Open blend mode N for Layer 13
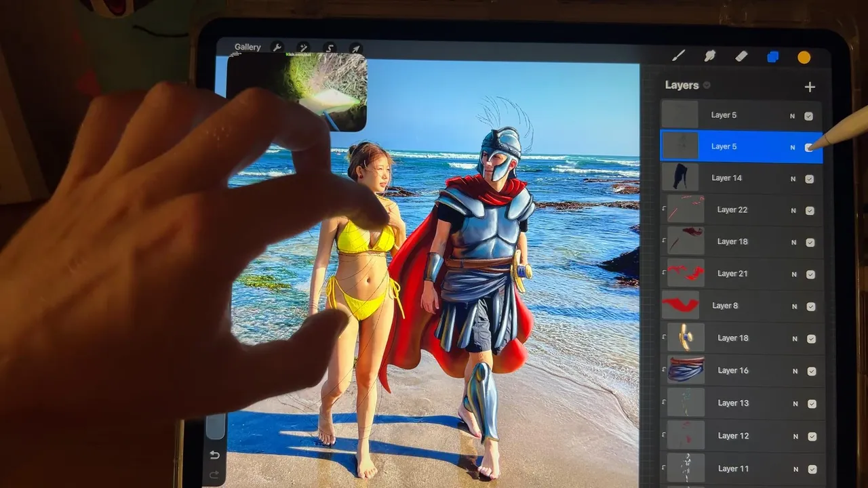868x488 pixels. tap(795, 404)
